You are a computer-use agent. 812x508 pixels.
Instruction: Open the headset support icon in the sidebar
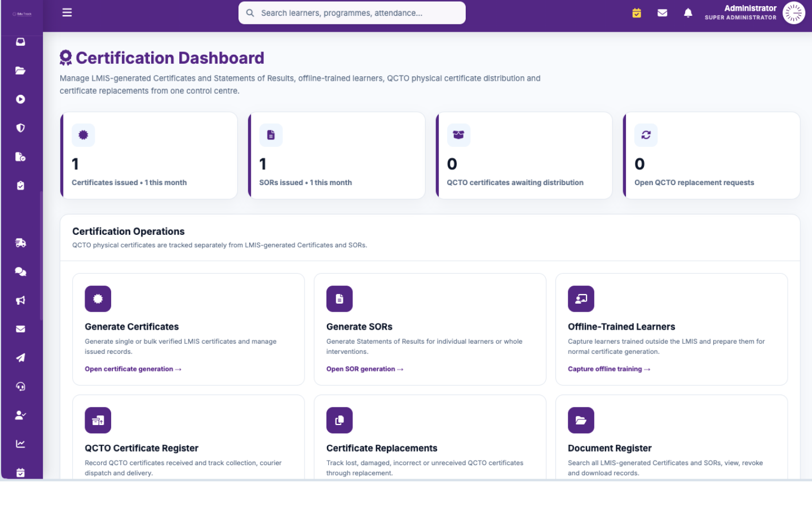(x=21, y=387)
